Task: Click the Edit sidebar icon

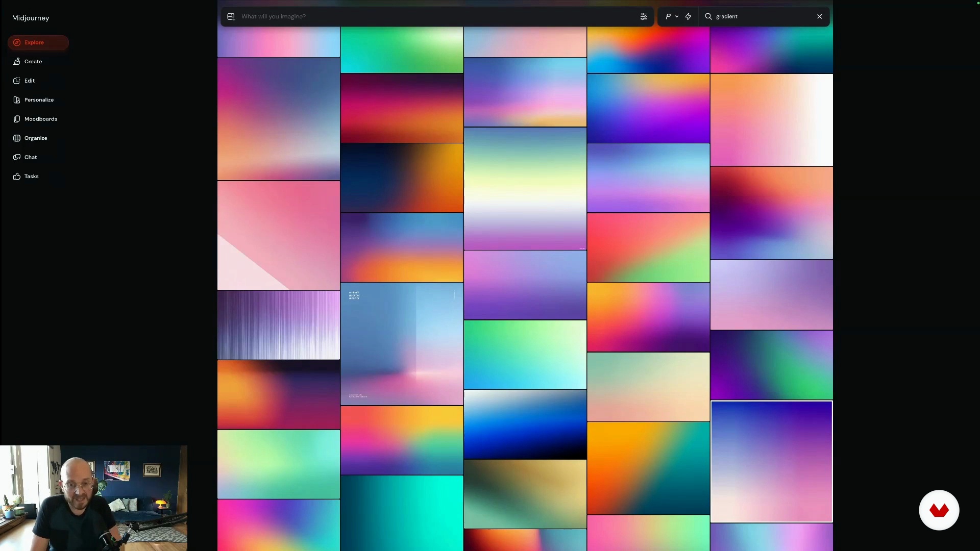Action: click(17, 81)
